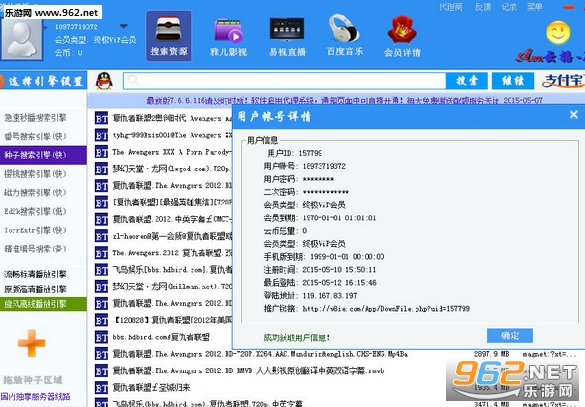Choose 原画高清播放引擎 playback engine

[x=35, y=289]
